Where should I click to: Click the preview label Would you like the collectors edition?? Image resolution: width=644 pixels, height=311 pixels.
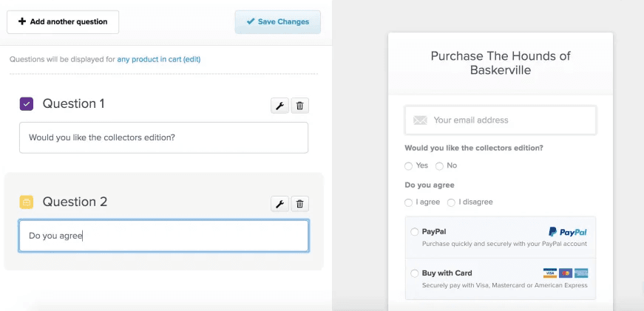(x=474, y=148)
